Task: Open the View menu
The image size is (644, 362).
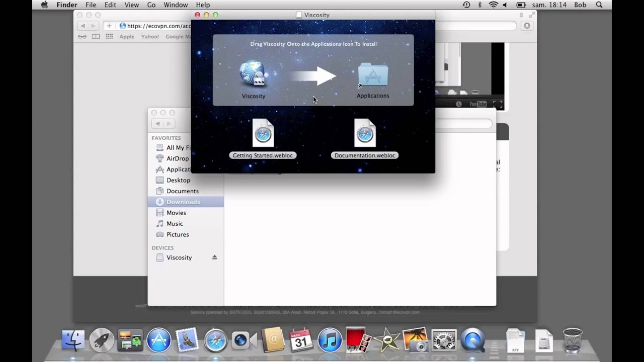Action: (131, 5)
